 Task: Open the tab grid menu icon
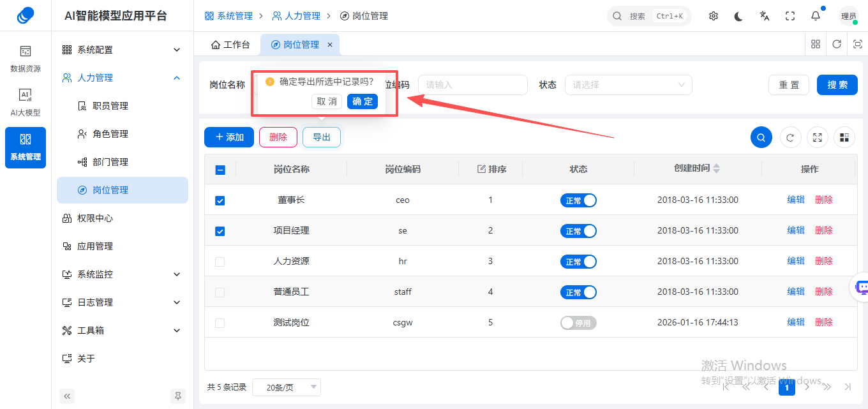816,44
